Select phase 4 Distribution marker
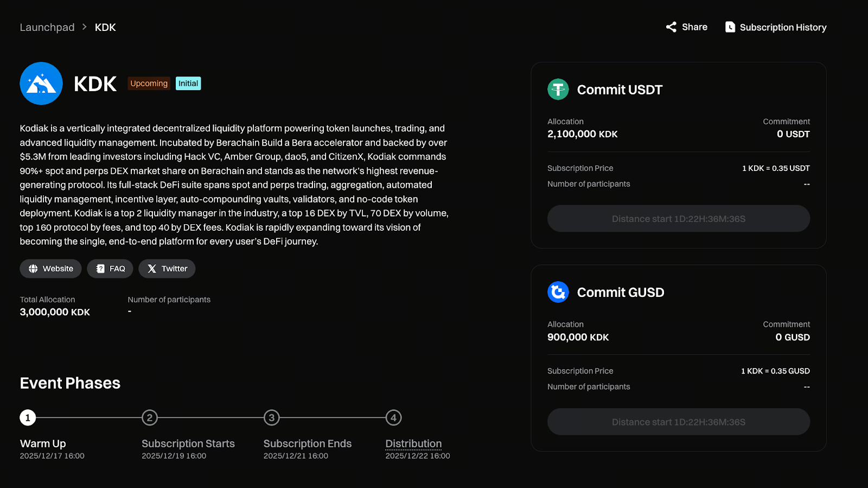The image size is (868, 488). coord(393,417)
